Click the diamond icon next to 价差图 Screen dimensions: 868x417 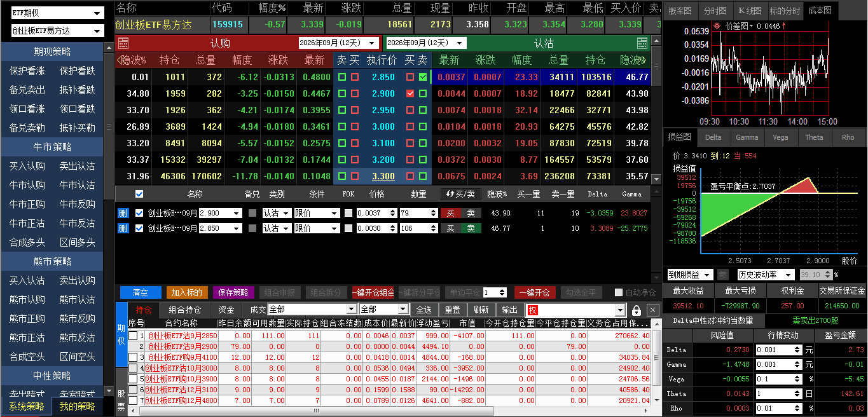tap(717, 26)
